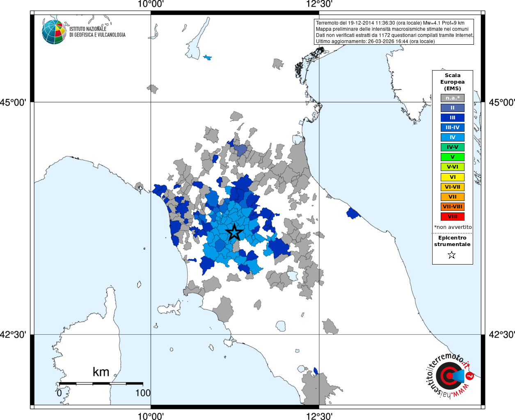515x420 pixels.
Task: Select the V-VI legend swatch
Action: (453, 167)
